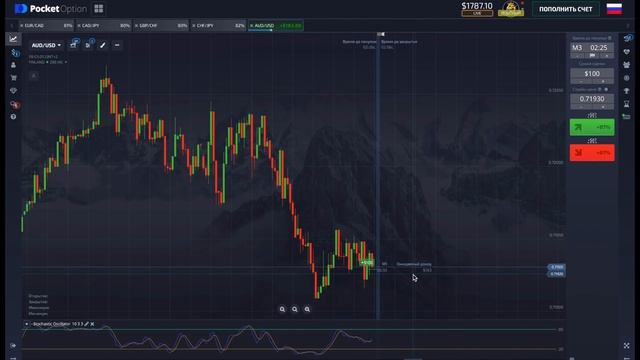This screenshot has width=640, height=360.
Task: Click the $1787.10 account balance
Action: pos(477,6)
